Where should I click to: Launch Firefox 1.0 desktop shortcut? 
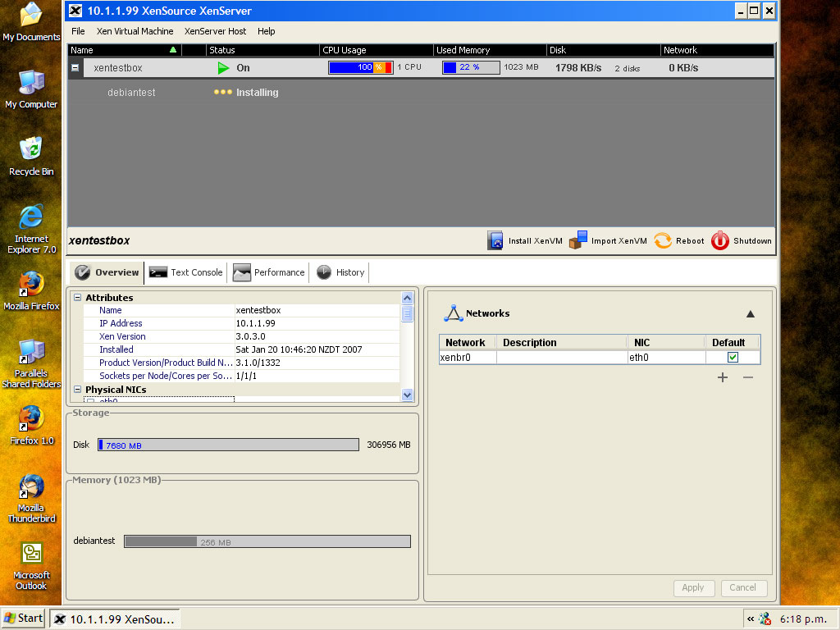click(31, 426)
